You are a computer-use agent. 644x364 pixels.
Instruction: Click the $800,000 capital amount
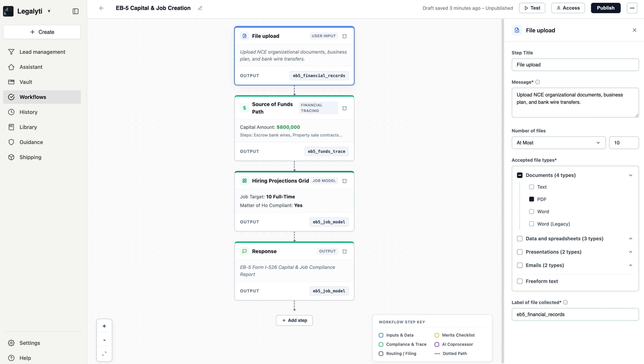click(288, 127)
